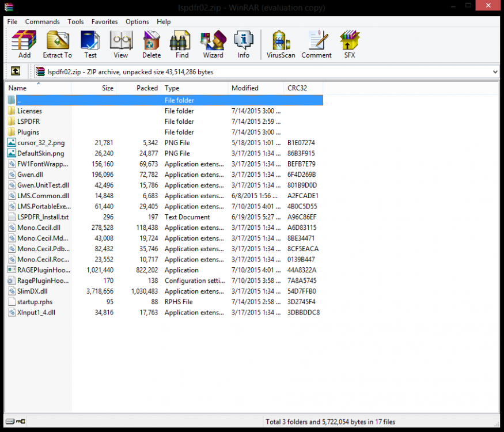Select LMS.PortableExe... file name
Image resolution: width=504 pixels, height=432 pixels.
pyautogui.click(x=44, y=206)
